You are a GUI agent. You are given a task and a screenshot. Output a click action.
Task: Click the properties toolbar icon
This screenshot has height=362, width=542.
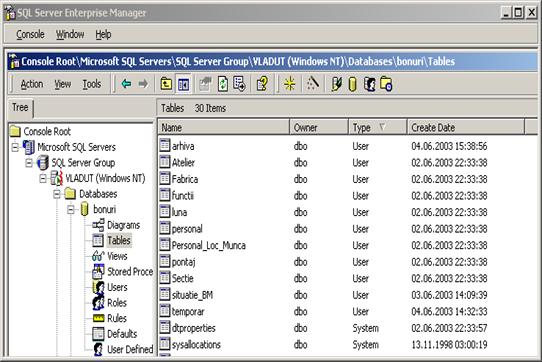[x=205, y=84]
